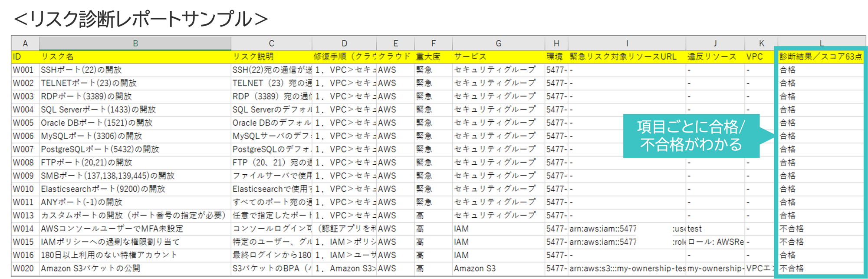Click the 'arn:aws:s3:::my-ownership-tes' cell

pyautogui.click(x=627, y=269)
